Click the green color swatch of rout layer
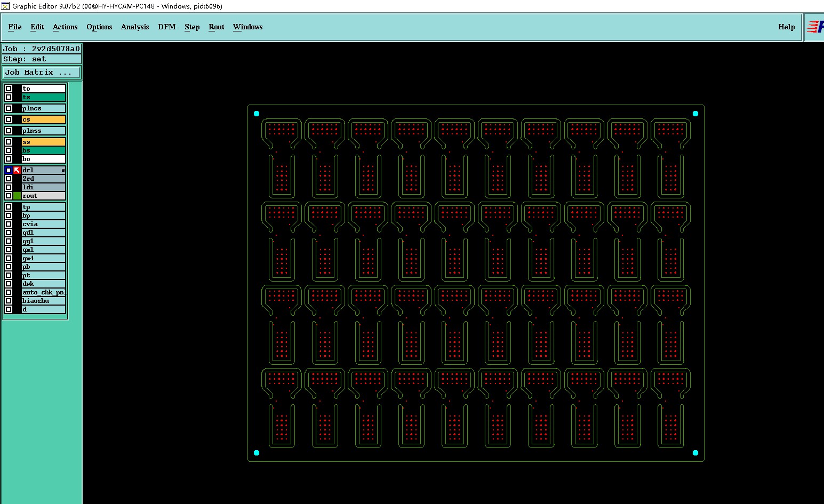This screenshot has width=824, height=504. [x=17, y=196]
